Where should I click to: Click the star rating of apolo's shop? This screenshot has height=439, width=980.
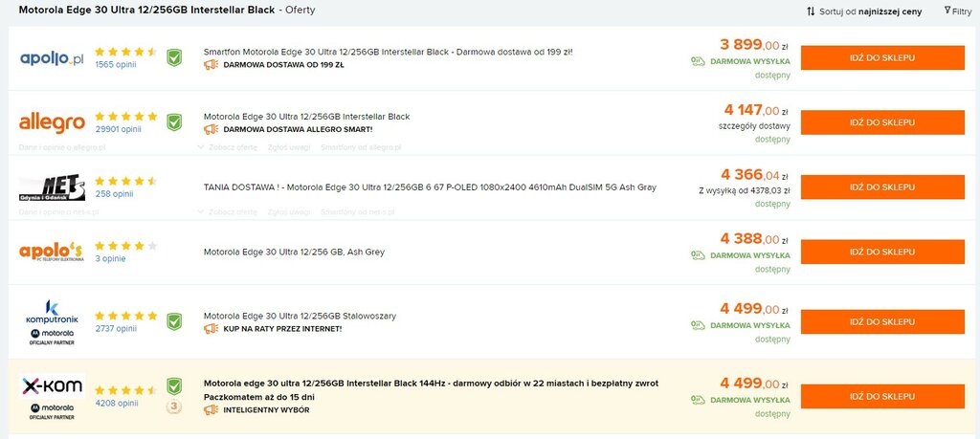125,246
